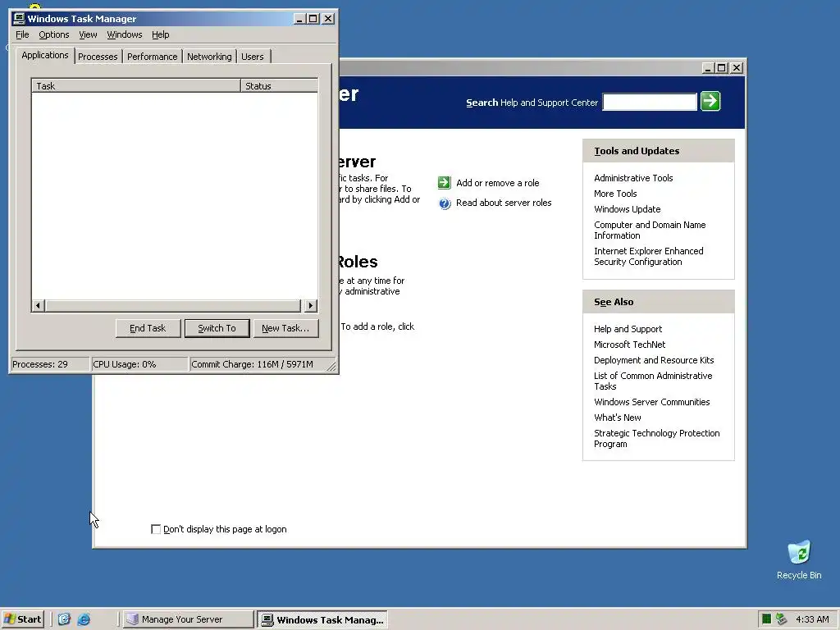Open the View menu

coord(88,34)
